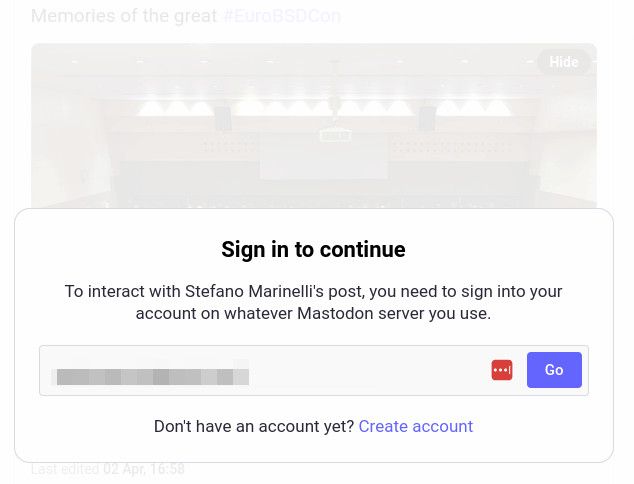This screenshot has height=484, width=634.
Task: Click the Sign in to continue heading
Action: coord(313,250)
